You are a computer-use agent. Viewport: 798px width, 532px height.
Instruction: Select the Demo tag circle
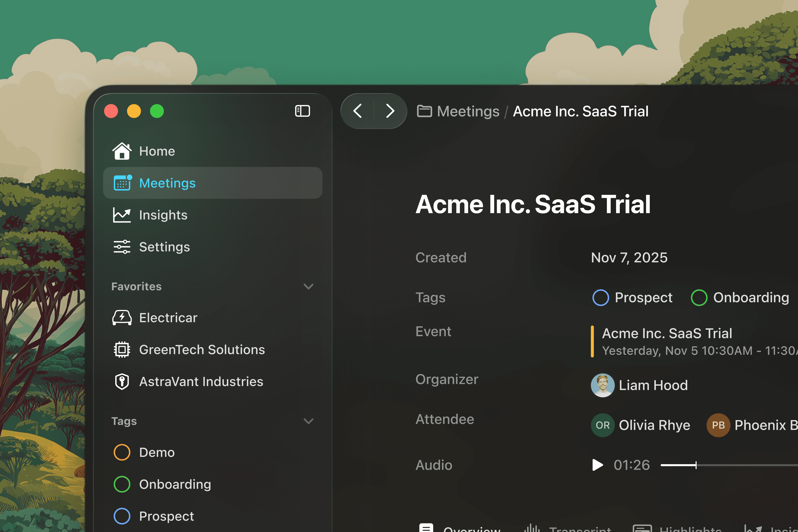tap(122, 452)
